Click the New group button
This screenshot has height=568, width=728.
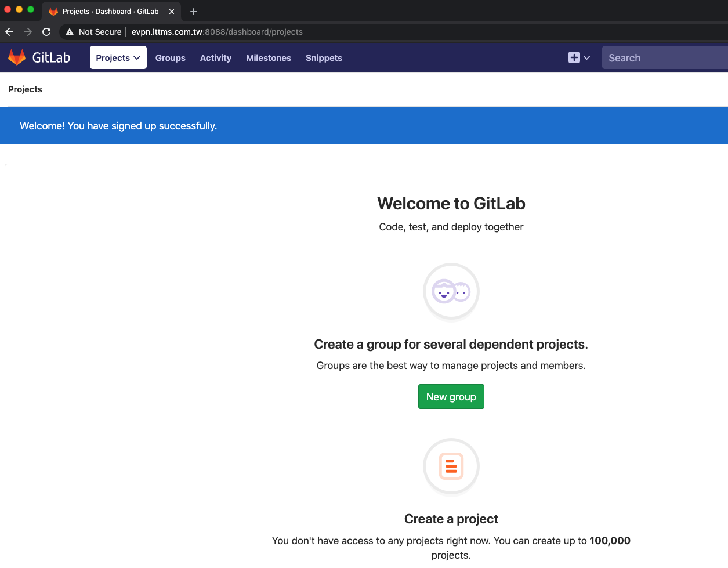coord(451,397)
